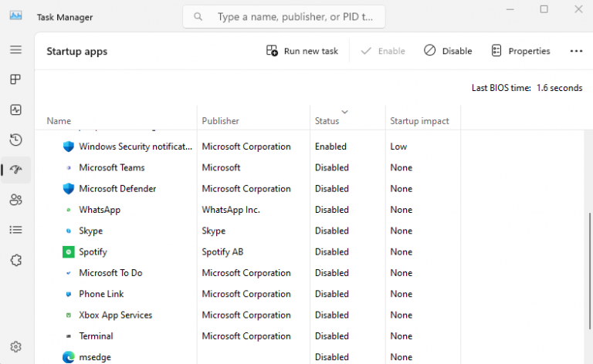Click the Xbox App Services row icon

(69, 315)
